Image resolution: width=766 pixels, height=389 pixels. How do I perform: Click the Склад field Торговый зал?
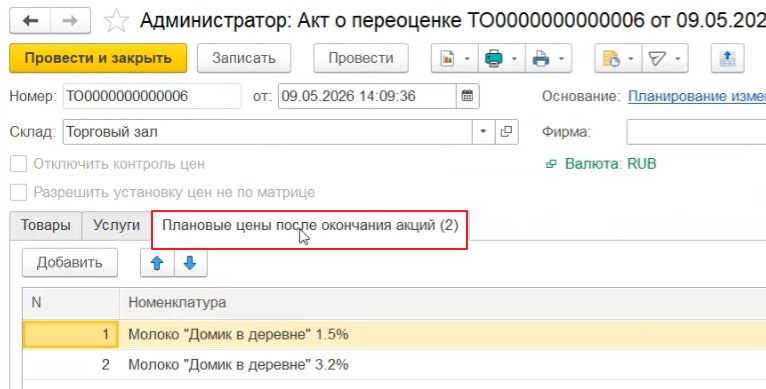[x=268, y=132]
